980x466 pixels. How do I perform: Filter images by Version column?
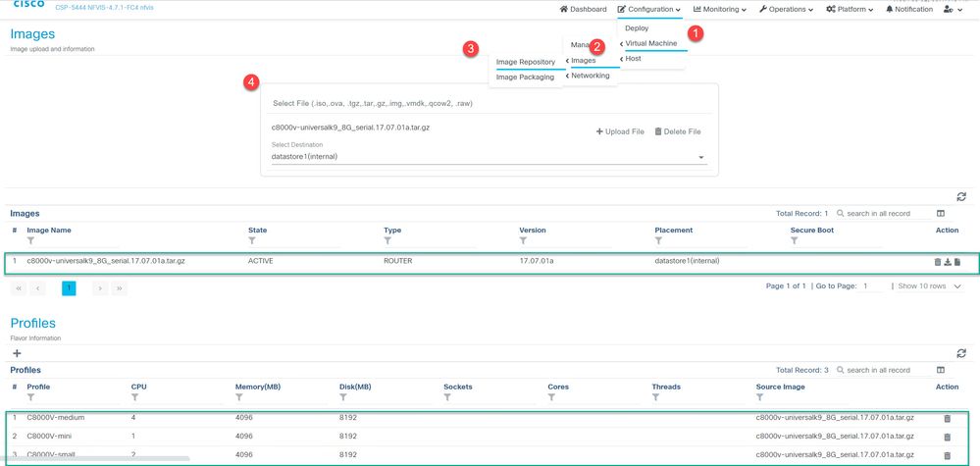point(523,240)
